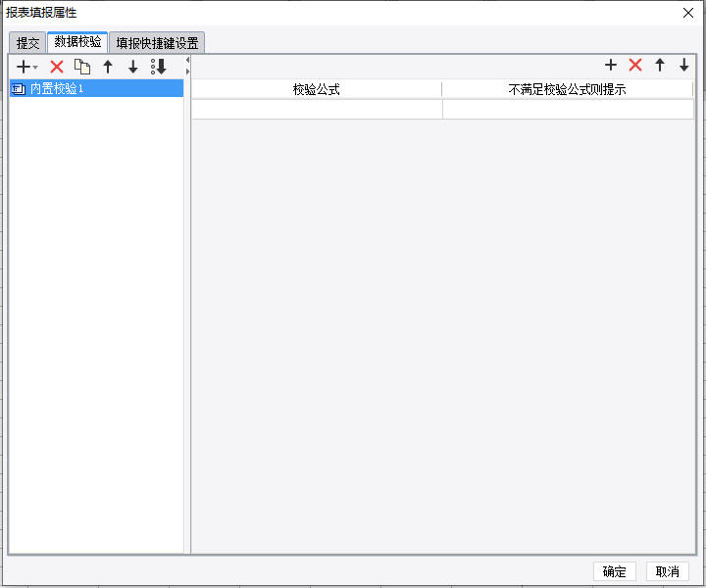
Task: Edit the empty 不满足校验公式则提示 message cell
Action: [568, 110]
